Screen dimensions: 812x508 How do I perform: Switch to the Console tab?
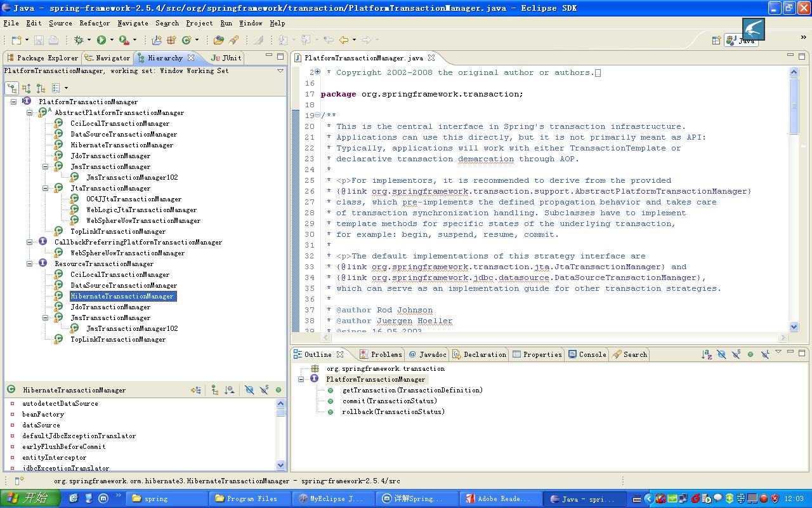[587, 354]
